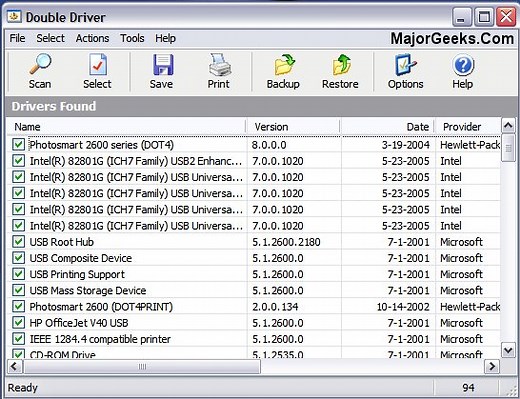Click the "Ready" status bar text

pyautogui.click(x=23, y=388)
